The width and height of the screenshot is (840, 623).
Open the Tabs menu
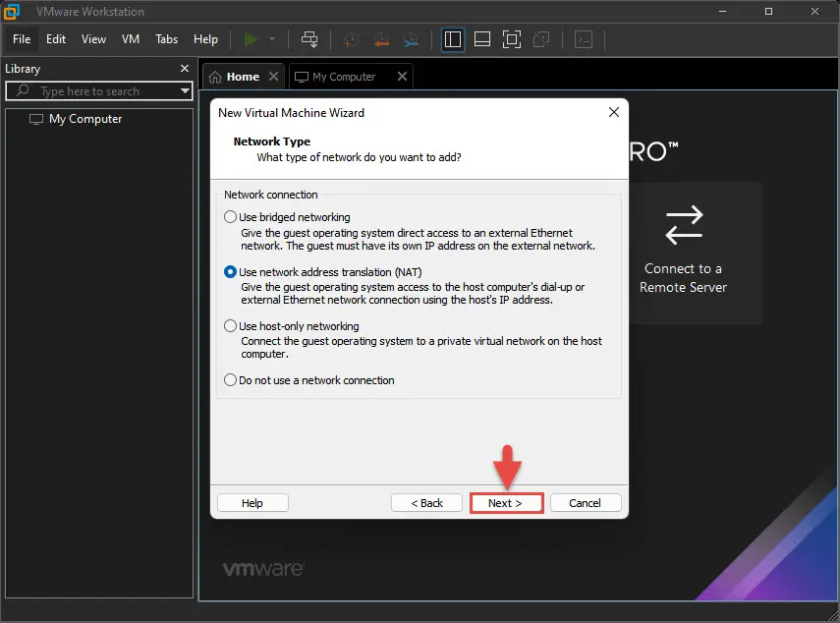point(167,39)
